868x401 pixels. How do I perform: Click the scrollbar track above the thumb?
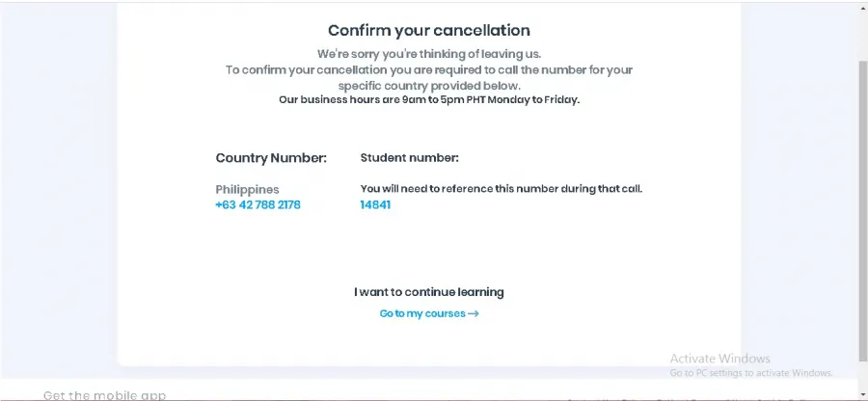pyautogui.click(x=861, y=34)
